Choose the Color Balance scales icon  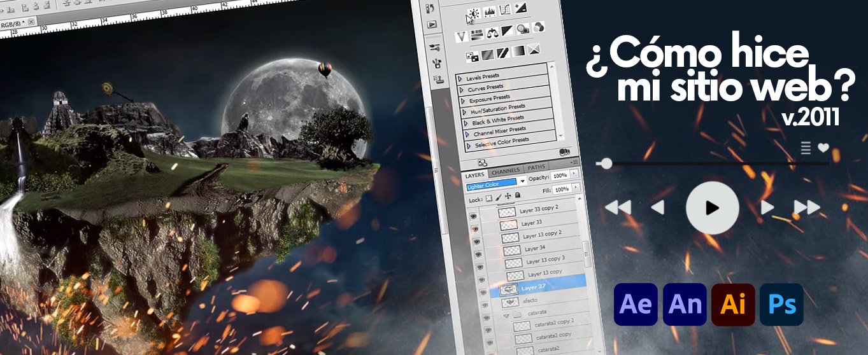[x=492, y=33]
